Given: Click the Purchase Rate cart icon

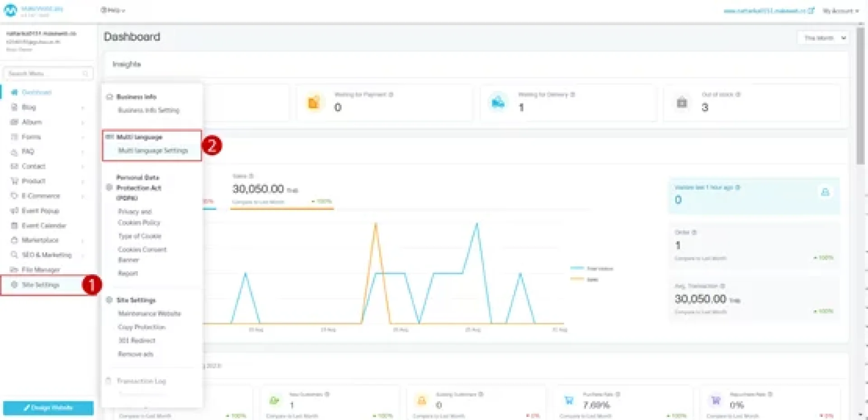Looking at the screenshot, I should (x=569, y=401).
